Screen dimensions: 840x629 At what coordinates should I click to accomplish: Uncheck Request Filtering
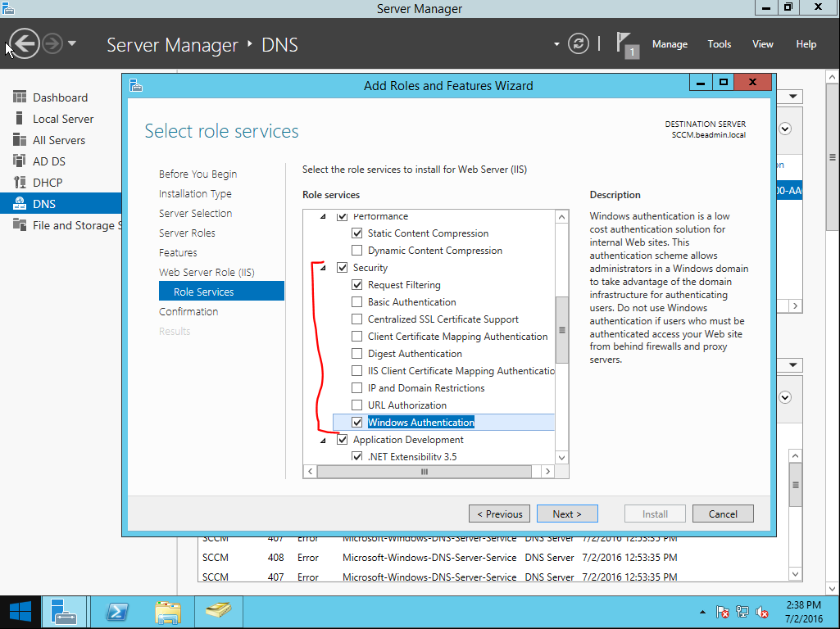click(x=356, y=285)
